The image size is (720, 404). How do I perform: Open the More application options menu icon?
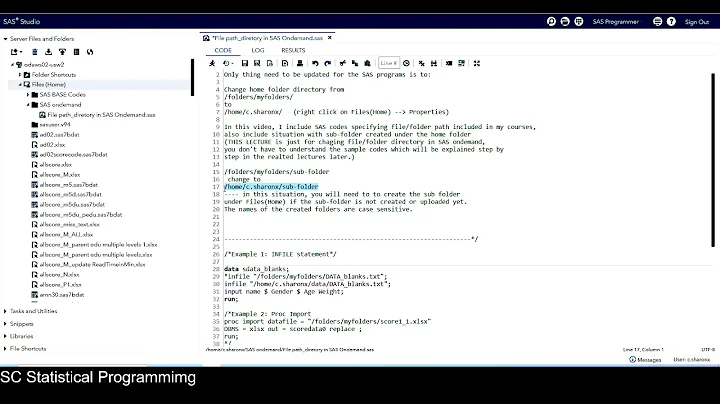658,22
